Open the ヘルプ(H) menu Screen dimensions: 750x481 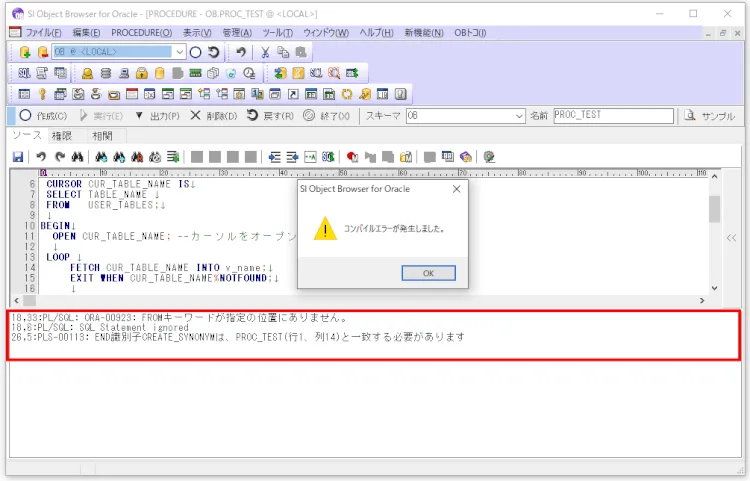click(376, 33)
